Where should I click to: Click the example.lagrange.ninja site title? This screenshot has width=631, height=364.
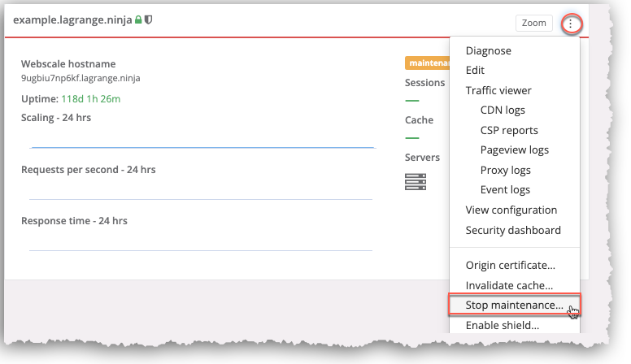tap(73, 19)
